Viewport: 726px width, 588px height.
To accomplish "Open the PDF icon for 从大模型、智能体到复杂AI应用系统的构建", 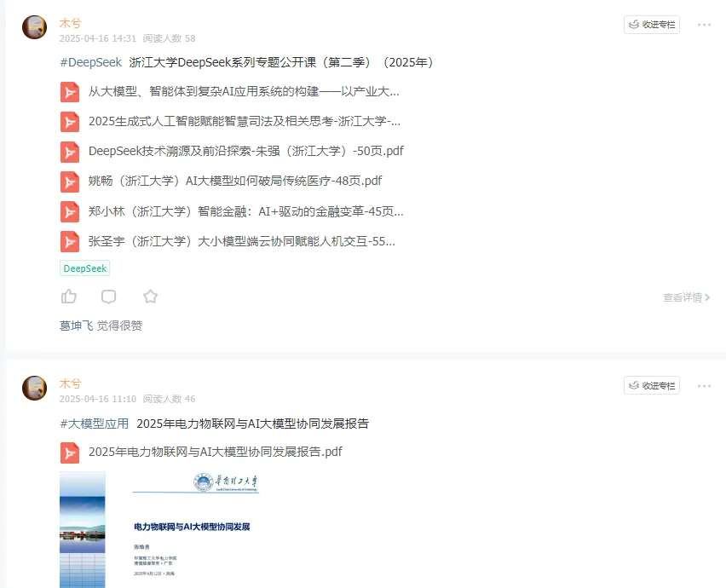I will pyautogui.click(x=70, y=92).
